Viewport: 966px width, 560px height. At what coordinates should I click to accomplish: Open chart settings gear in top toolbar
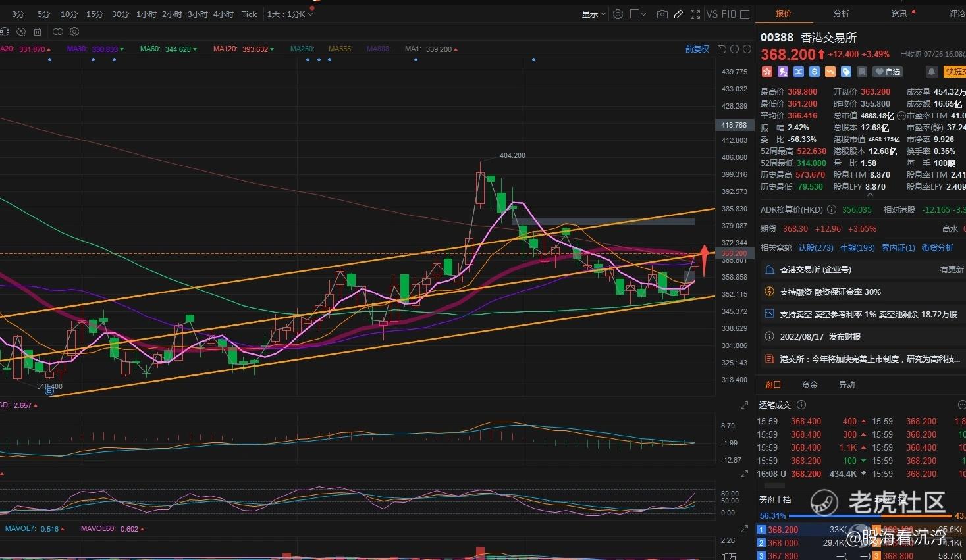[618, 14]
